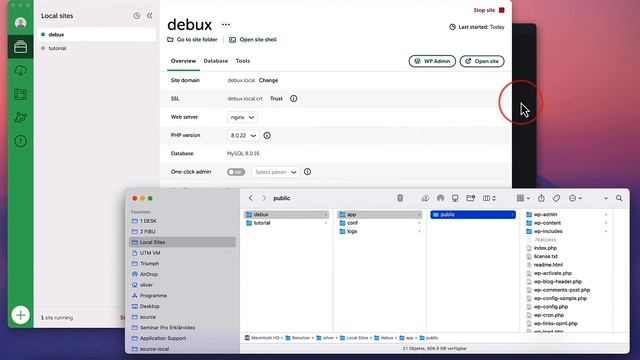The width and height of the screenshot is (640, 360).
Task: Click the SSL info icon
Action: click(293, 98)
